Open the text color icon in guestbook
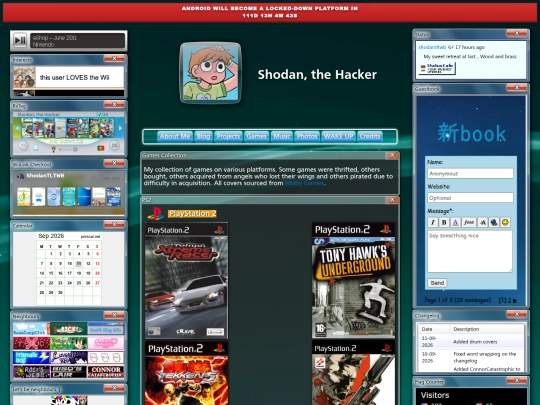 point(455,222)
